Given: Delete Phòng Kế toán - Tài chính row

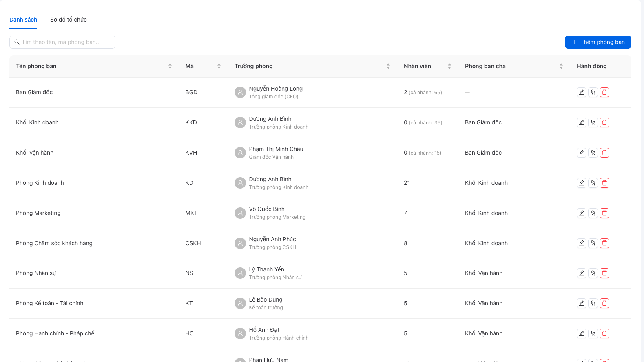Looking at the screenshot, I should (604, 303).
